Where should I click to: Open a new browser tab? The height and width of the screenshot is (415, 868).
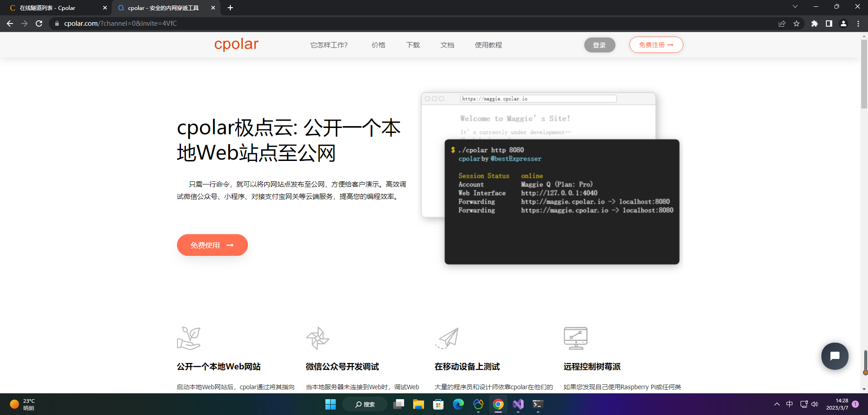(x=230, y=8)
